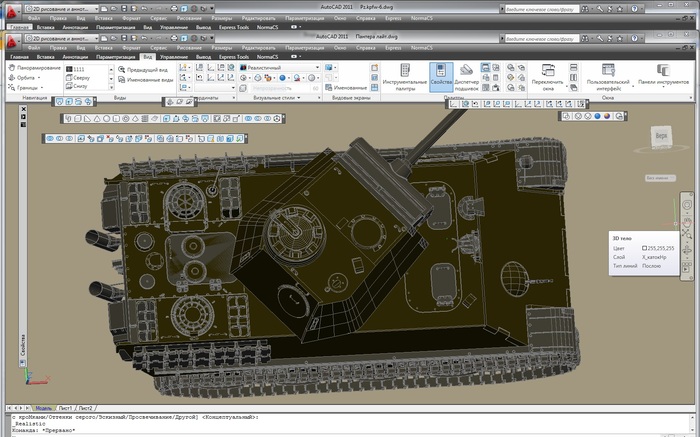Image resolution: width=700 pixels, height=437 pixels.
Task: Switch to the Лист1 layout tab
Action: tap(66, 408)
